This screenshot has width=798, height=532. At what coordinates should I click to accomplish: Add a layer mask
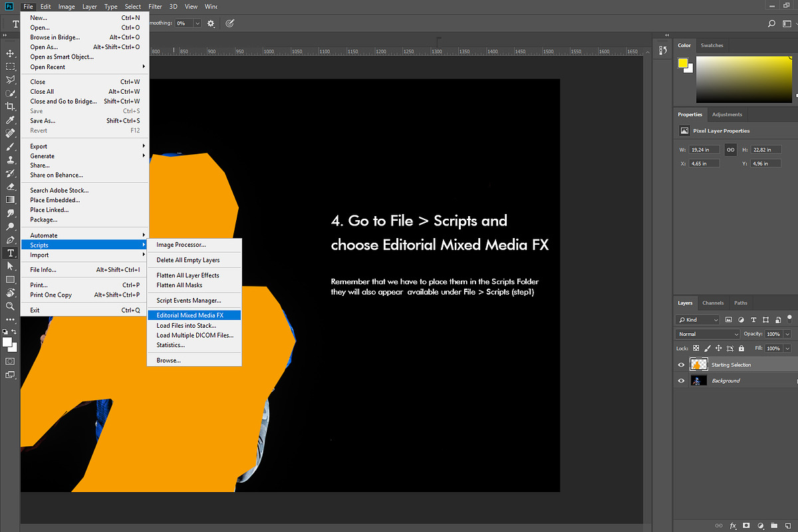pyautogui.click(x=746, y=525)
